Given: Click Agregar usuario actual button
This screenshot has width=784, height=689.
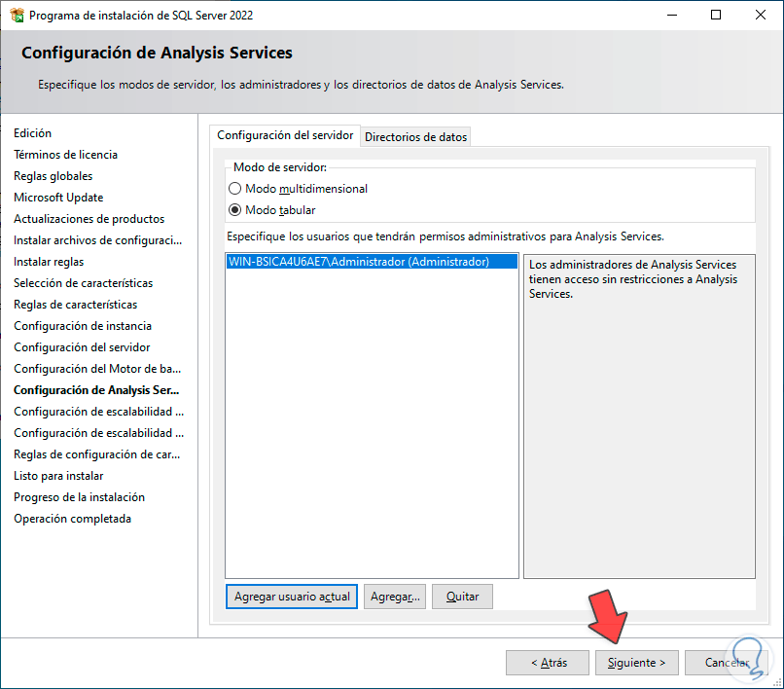Looking at the screenshot, I should pyautogui.click(x=292, y=597).
